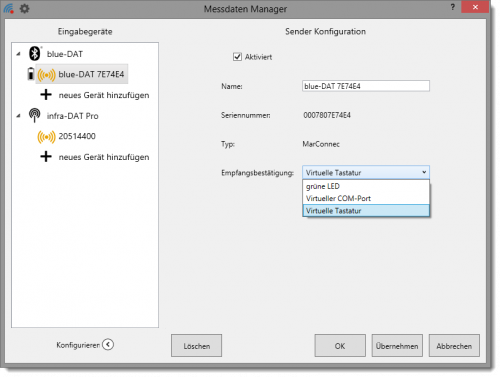
Task: Click the Sender Konfiguration heading
Action: [x=325, y=32]
